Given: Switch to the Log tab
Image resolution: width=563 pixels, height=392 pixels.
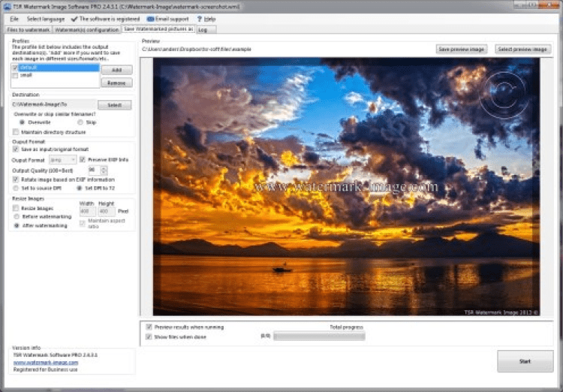Looking at the screenshot, I should point(203,30).
